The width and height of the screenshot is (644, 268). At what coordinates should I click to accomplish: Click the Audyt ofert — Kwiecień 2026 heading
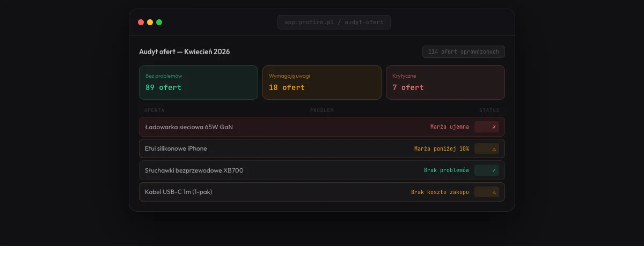tap(185, 51)
